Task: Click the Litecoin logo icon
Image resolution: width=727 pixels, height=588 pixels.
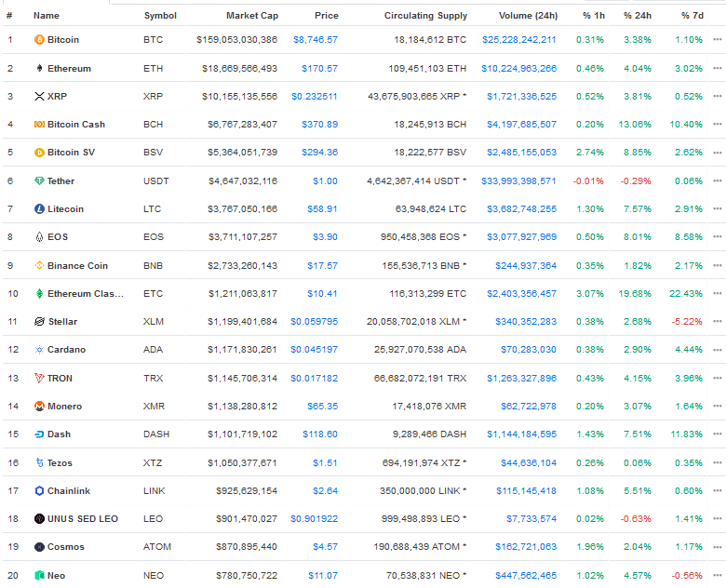Action: tap(39, 209)
